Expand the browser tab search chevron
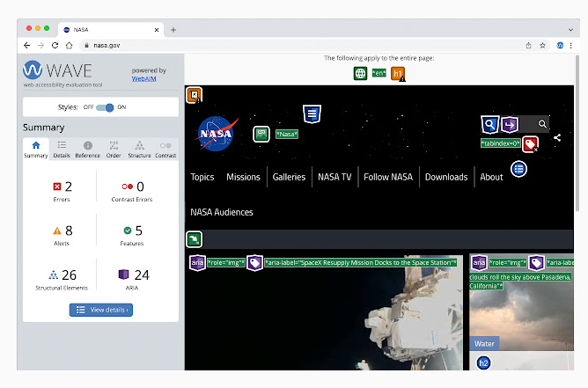Screen dimensions: 588x388 coord(570,30)
